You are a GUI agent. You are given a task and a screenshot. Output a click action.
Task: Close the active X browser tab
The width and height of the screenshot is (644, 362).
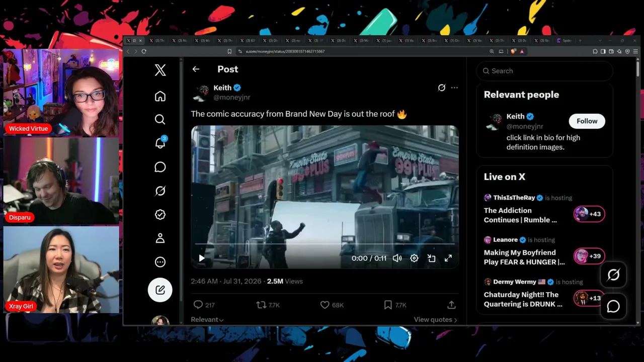[x=140, y=41]
